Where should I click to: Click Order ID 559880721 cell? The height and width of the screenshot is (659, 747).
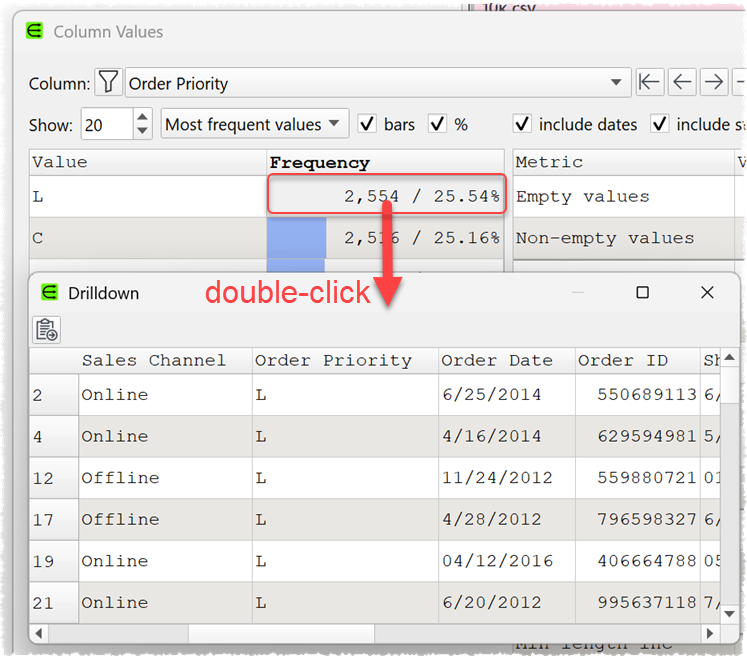coord(637,478)
